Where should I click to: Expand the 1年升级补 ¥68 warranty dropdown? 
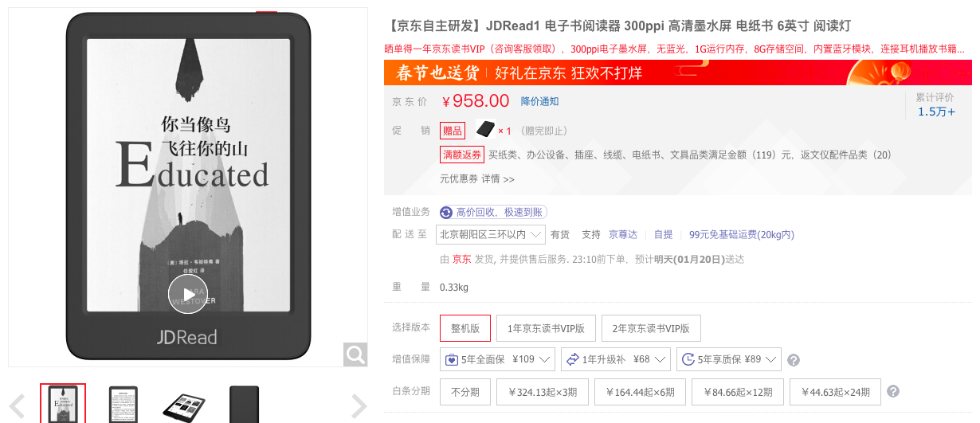[615, 359]
